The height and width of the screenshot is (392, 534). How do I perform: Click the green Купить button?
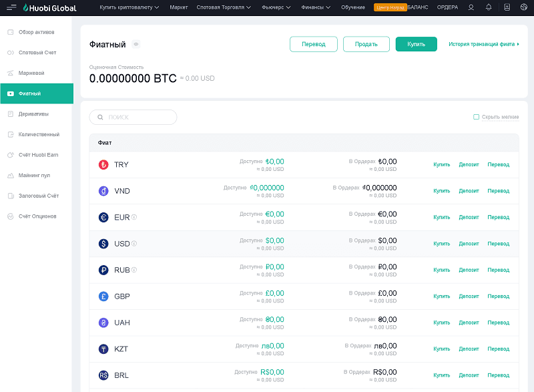pyautogui.click(x=416, y=44)
